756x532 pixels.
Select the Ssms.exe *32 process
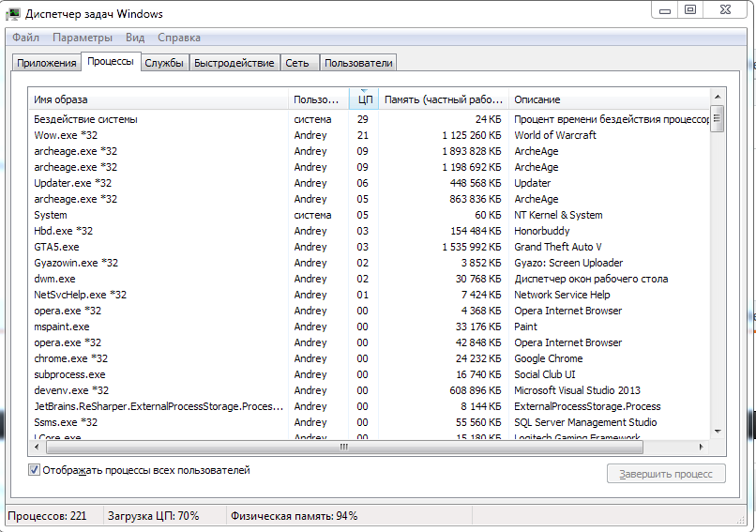(370, 421)
